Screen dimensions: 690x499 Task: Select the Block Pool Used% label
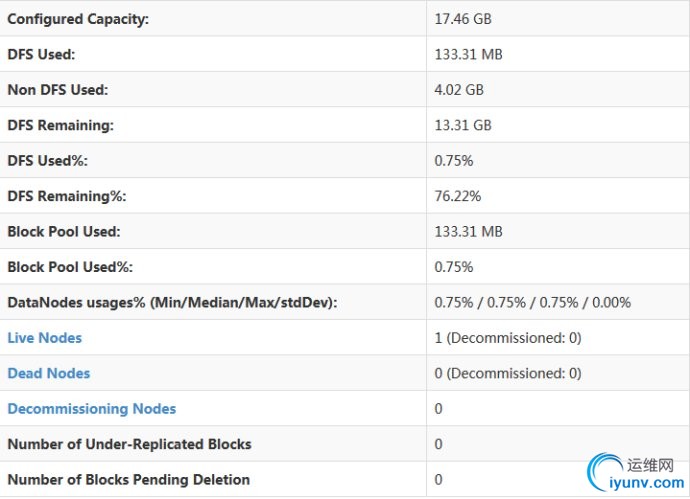70,267
